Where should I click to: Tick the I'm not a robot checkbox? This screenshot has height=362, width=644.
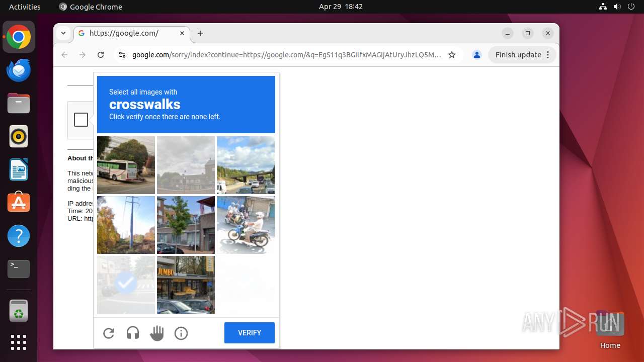tap(81, 120)
